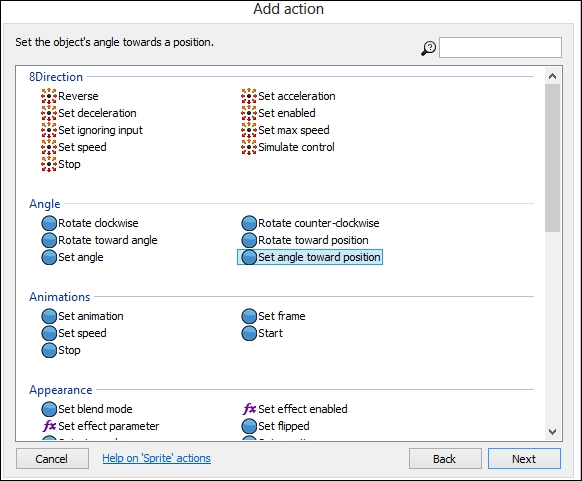Click the search magnifier icon

click(428, 48)
